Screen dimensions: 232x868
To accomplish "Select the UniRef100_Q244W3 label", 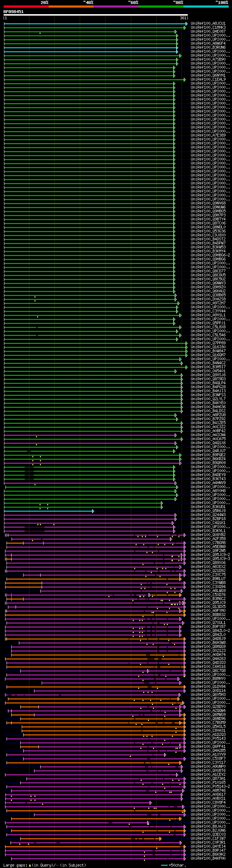I will 208,515.
